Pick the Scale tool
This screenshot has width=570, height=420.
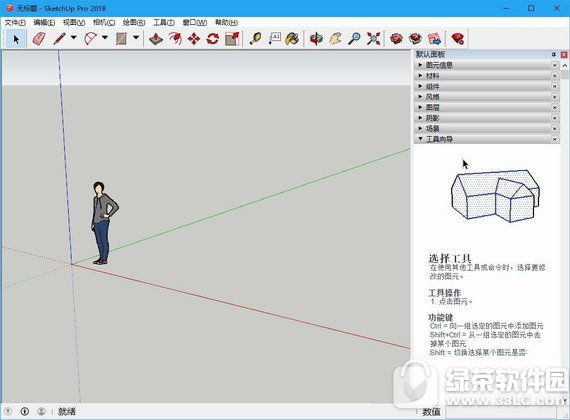tap(232, 39)
